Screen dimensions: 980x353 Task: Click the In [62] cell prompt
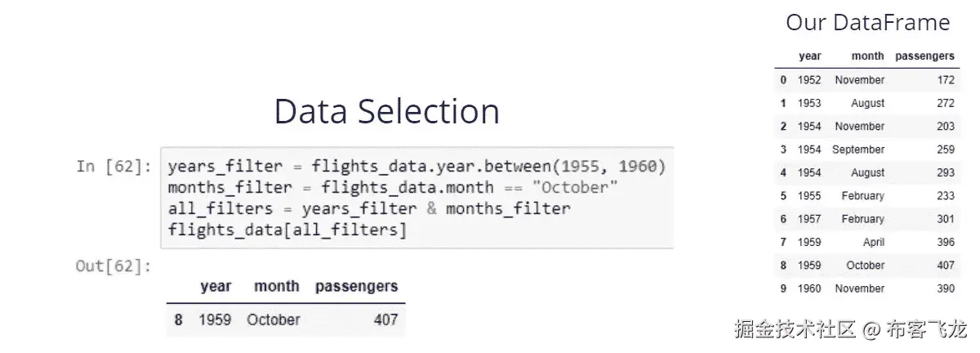(x=114, y=167)
